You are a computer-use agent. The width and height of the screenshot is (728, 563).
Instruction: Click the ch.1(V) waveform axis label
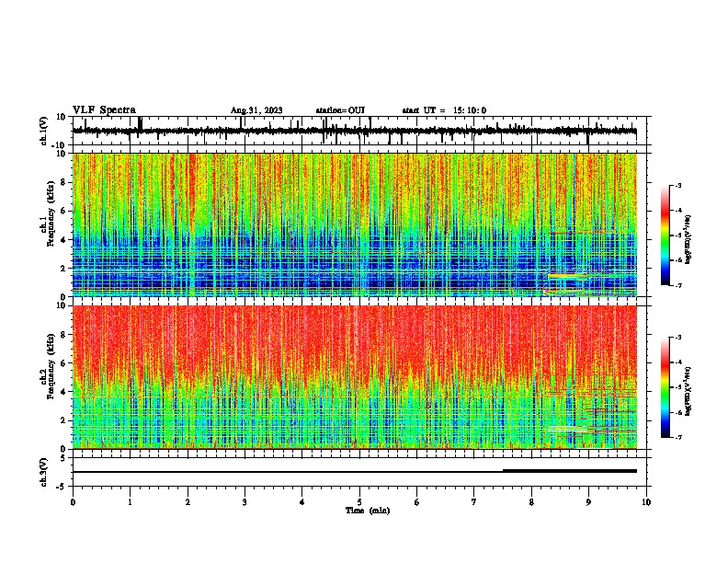[x=44, y=131]
